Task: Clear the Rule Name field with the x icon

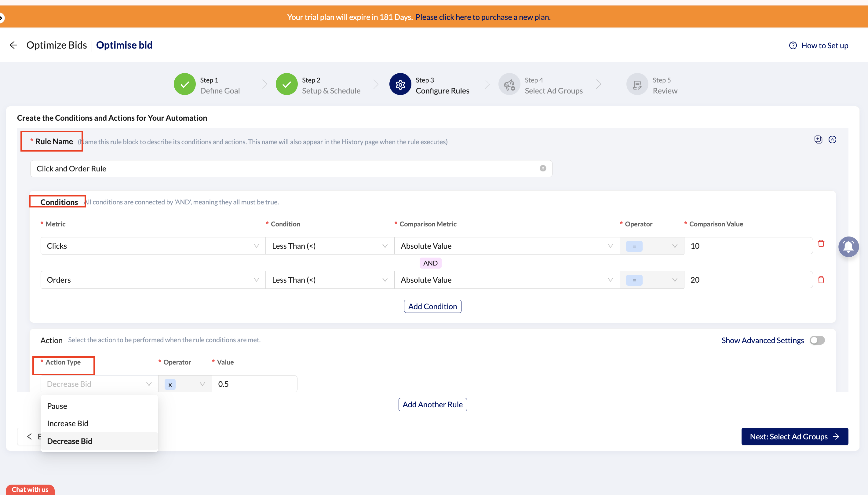Action: [542, 168]
